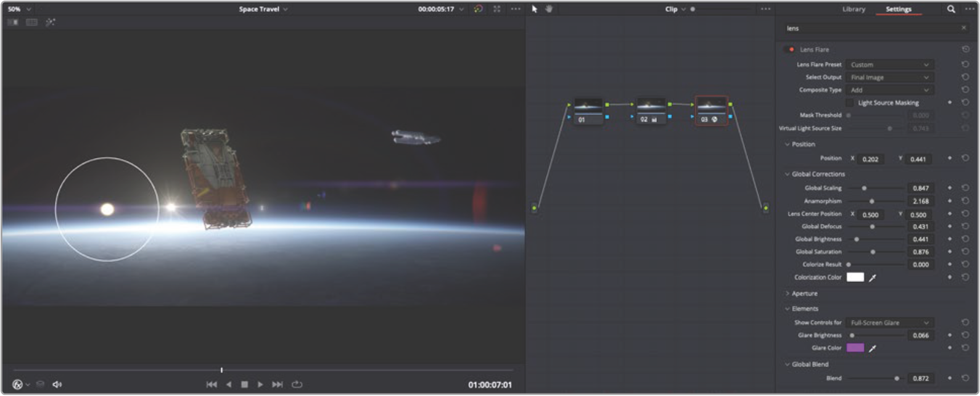Open the Lens Flare Preset dropdown
980x396 pixels.
pos(889,65)
